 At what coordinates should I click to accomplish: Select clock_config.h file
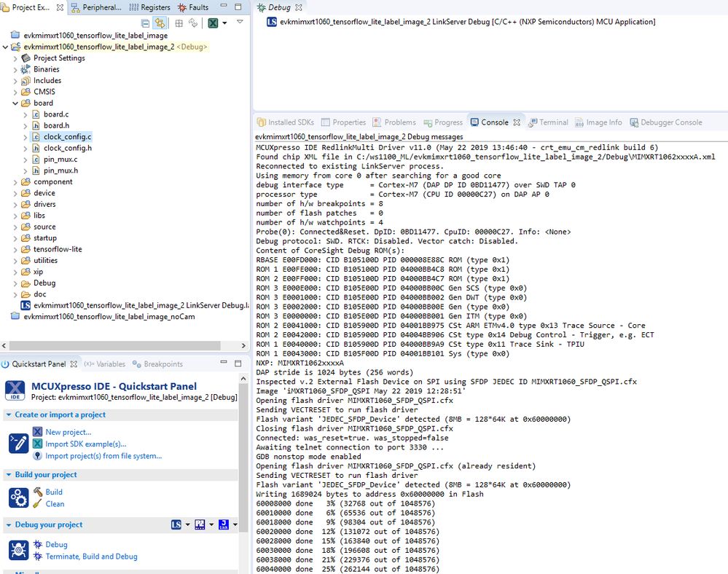coord(68,148)
